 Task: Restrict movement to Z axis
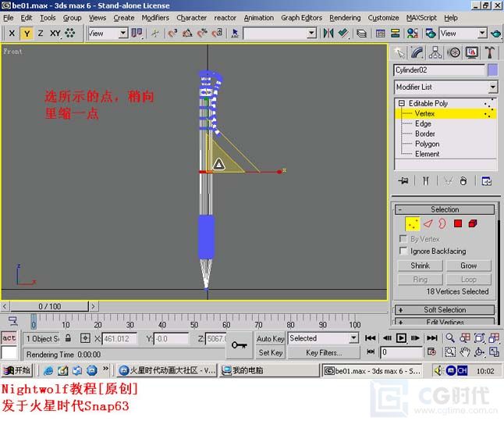point(41,33)
